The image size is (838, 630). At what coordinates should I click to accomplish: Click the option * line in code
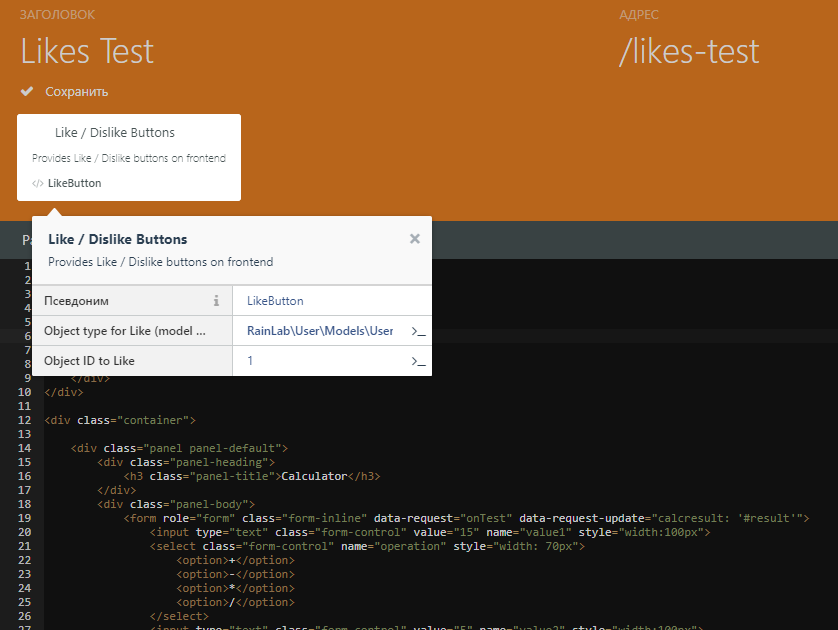tap(235, 588)
